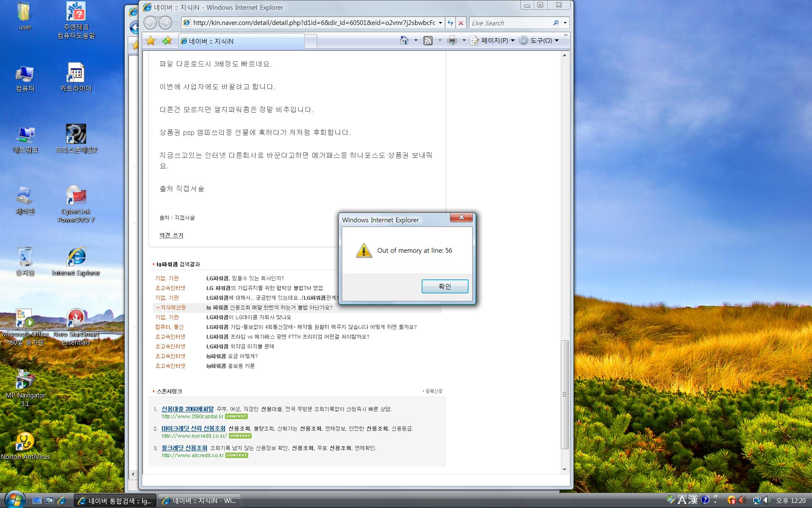Open the 도구(O) tools menu
The image size is (812, 508).
tap(539, 41)
